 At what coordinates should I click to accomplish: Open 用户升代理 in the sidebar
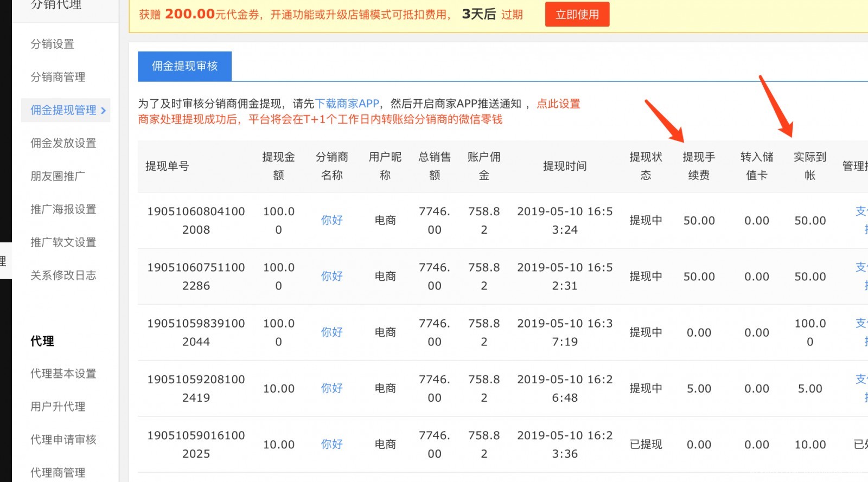pyautogui.click(x=58, y=407)
